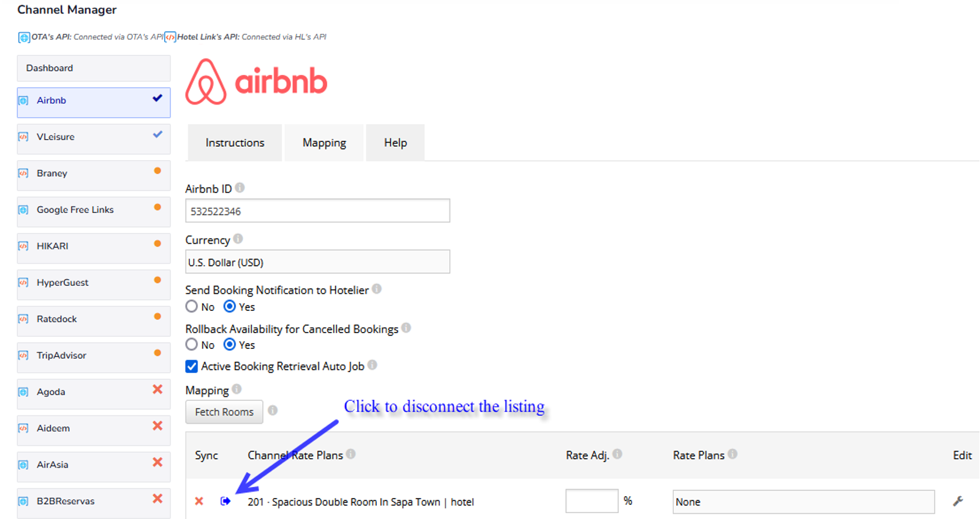Viewport: 980px width, 519px height.
Task: Click the Edit column header
Action: coord(962,455)
